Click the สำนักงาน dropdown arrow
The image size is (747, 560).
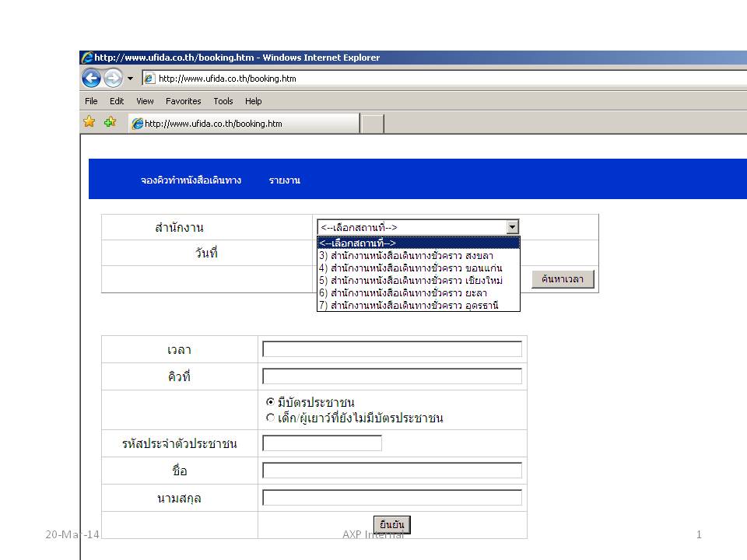tap(513, 227)
